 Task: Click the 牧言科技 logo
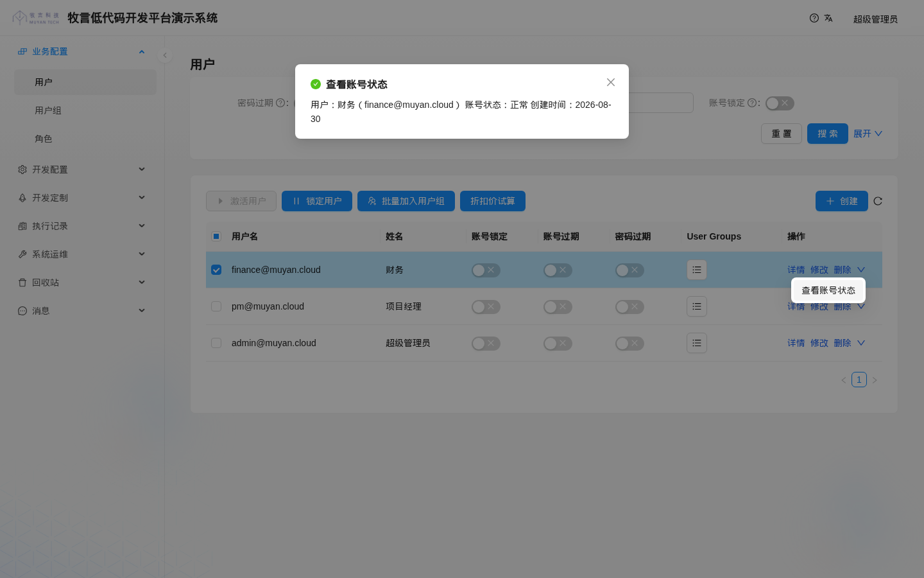pyautogui.click(x=36, y=17)
